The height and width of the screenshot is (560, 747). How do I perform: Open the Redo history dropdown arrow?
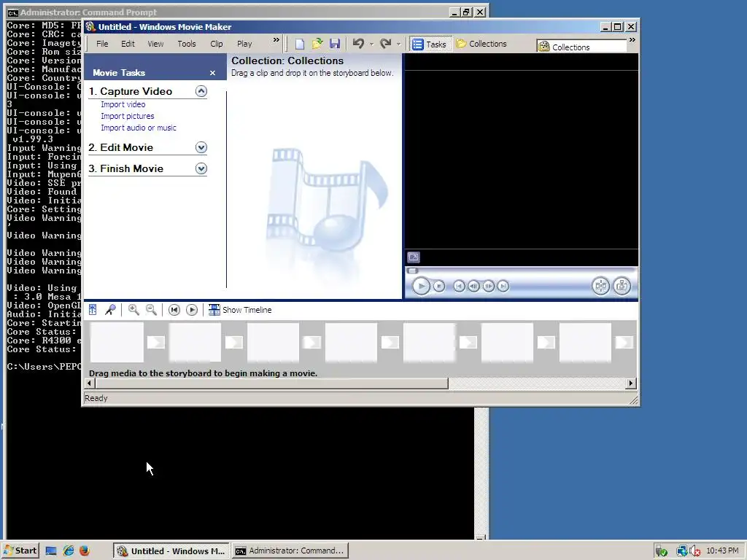399,44
